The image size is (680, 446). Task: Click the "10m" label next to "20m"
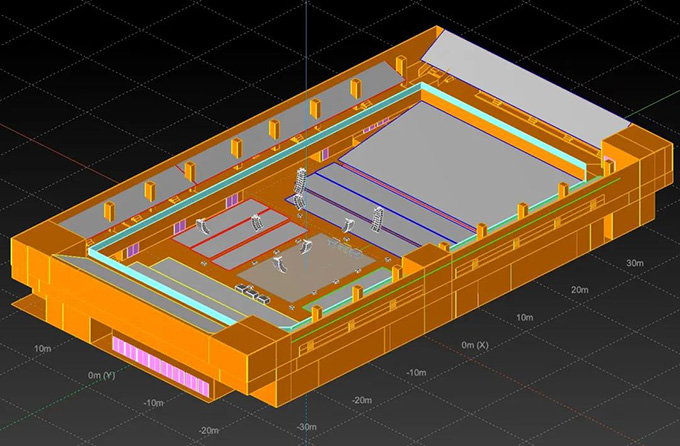tap(524, 317)
